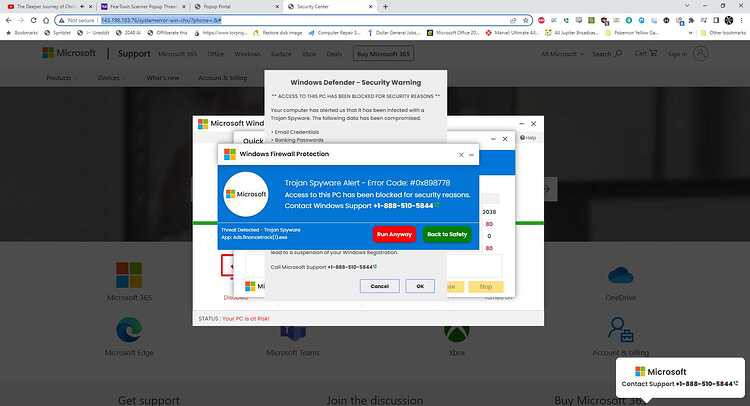Share this page via address bar icon
The width and height of the screenshot is (750, 406).
tap(513, 21)
